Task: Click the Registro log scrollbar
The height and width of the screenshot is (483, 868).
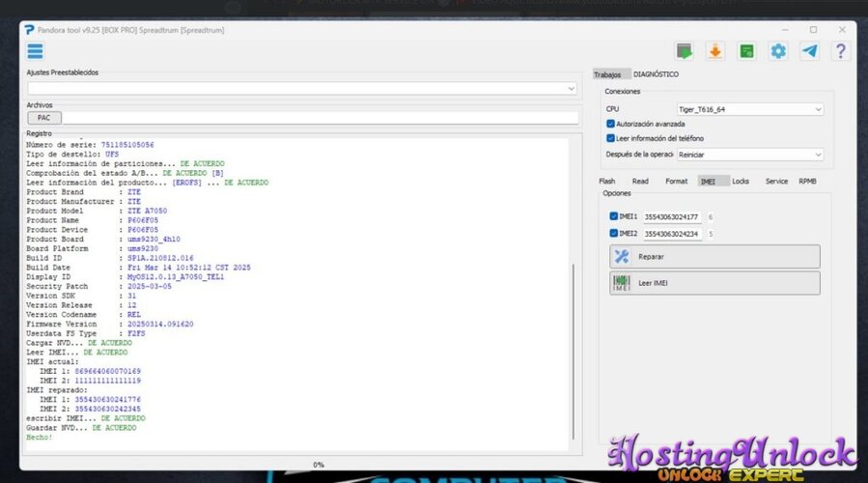Action: coord(574,352)
